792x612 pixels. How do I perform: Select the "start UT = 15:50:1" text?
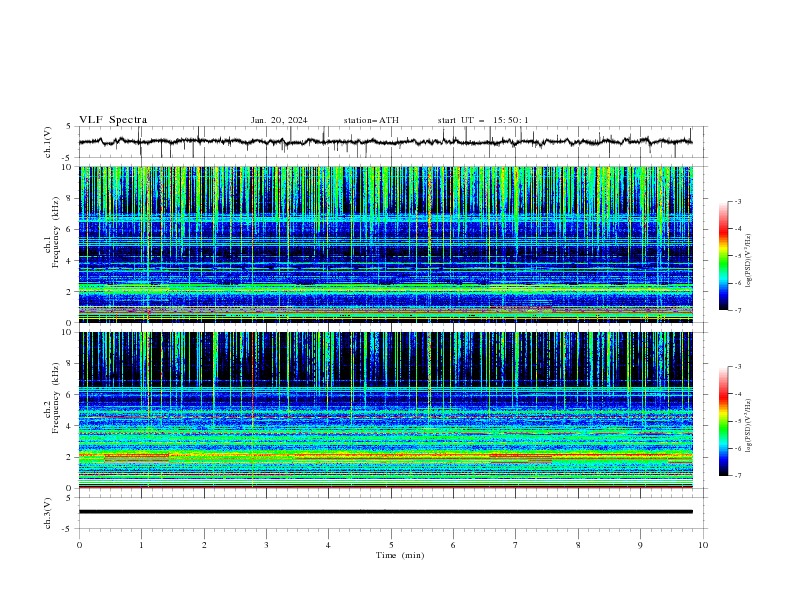pos(483,120)
